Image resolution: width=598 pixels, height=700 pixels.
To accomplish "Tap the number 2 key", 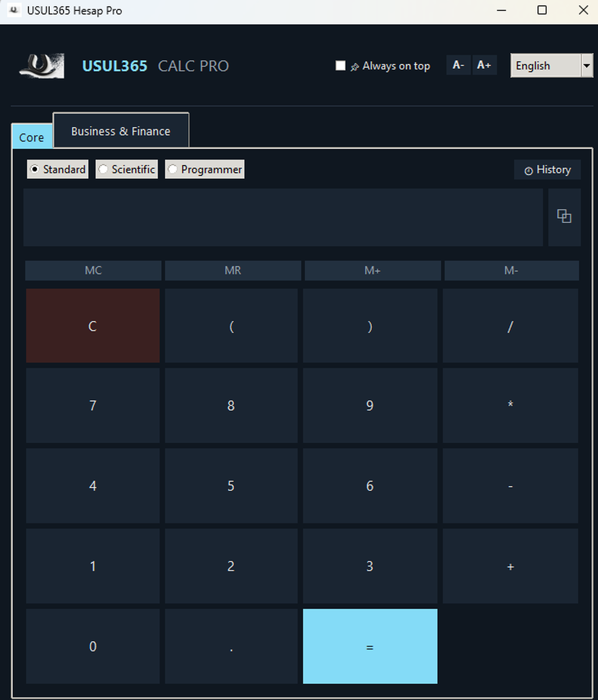I will [x=231, y=566].
